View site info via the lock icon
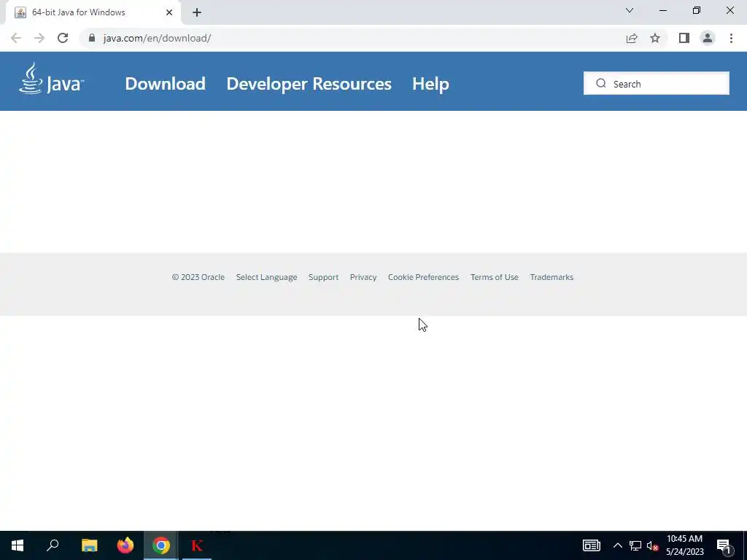The height and width of the screenshot is (560, 747). (x=92, y=38)
